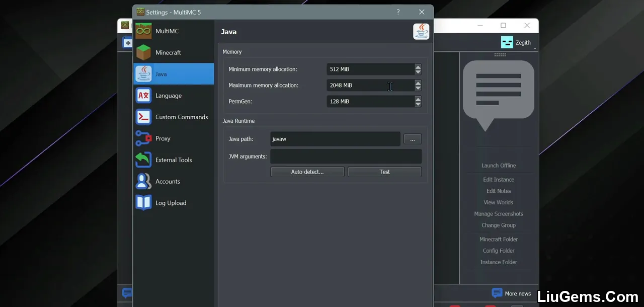Click Change Group in main window
This screenshot has height=307, width=644.
click(499, 225)
